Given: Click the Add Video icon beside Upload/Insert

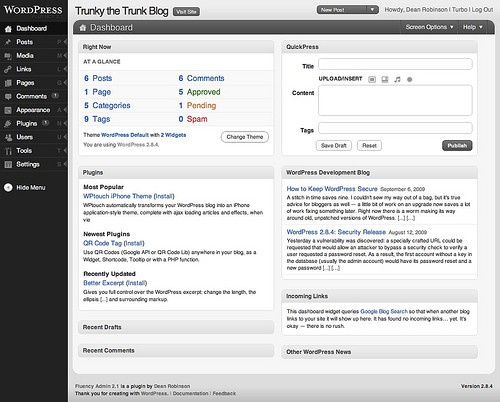Looking at the screenshot, I should tap(385, 79).
